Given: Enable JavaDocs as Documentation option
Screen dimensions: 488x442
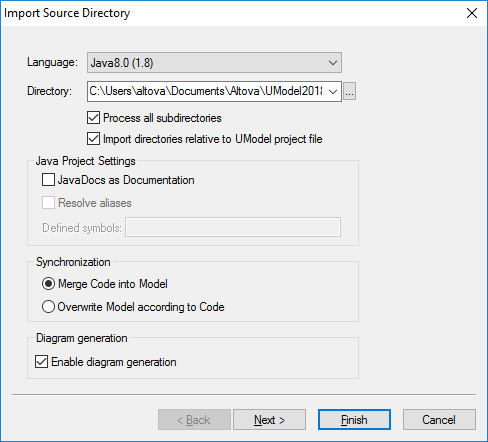Looking at the screenshot, I should click(x=48, y=180).
